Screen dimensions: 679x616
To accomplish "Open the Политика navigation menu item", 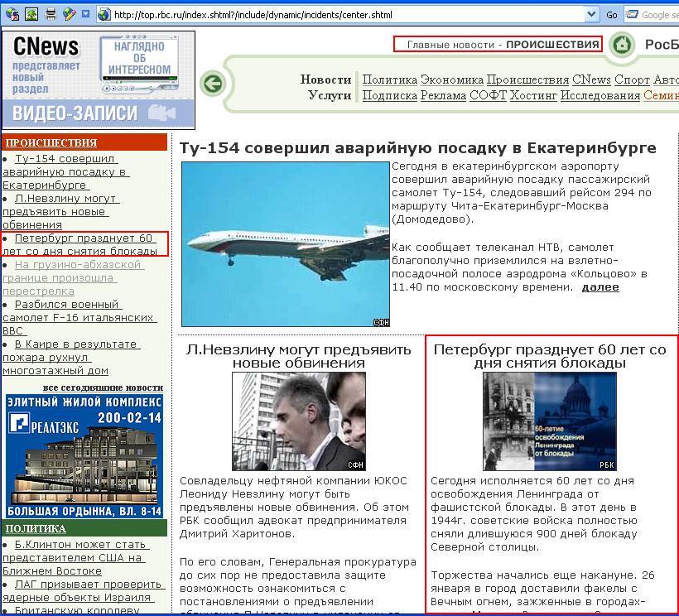I will (389, 79).
